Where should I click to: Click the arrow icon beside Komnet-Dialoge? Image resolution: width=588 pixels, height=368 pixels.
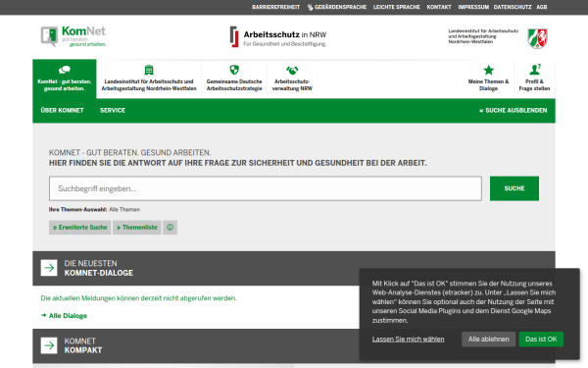click(x=49, y=268)
